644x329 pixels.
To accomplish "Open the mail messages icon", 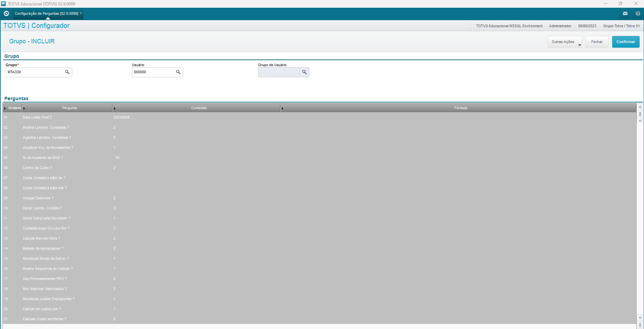I will (625, 13).
